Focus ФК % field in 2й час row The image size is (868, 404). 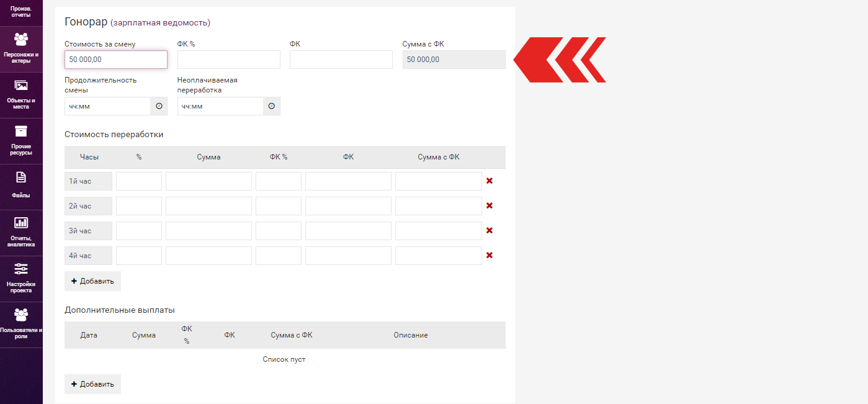click(x=279, y=206)
